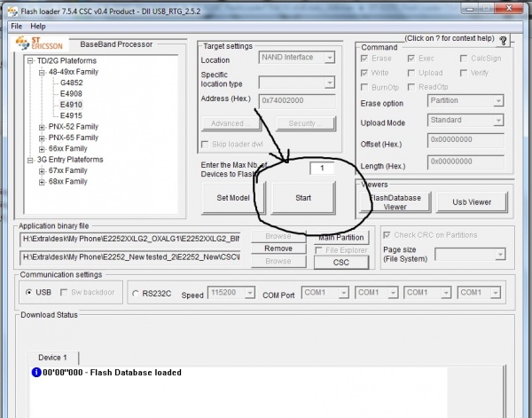Collapse the TD/2G Plateforms tree node

pos(30,60)
